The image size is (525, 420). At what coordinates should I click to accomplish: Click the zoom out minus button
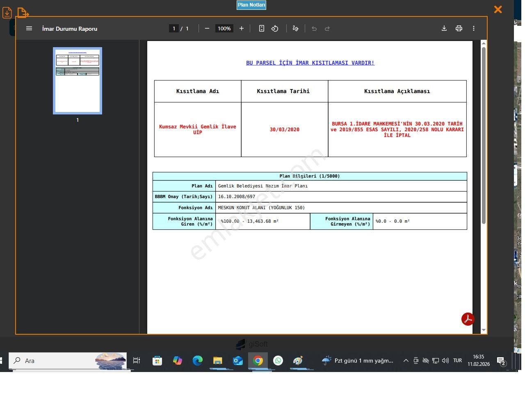[x=207, y=29]
